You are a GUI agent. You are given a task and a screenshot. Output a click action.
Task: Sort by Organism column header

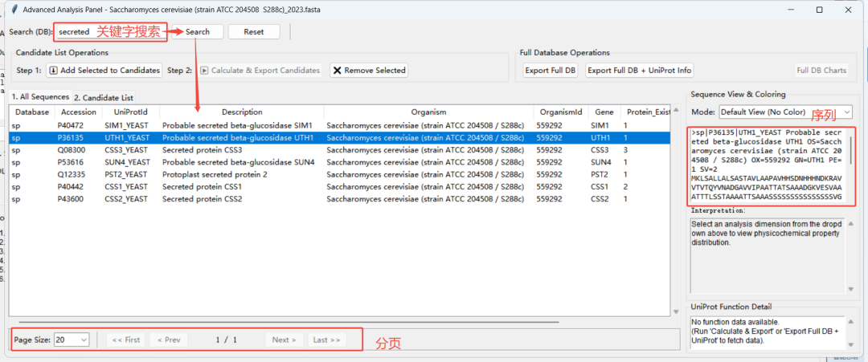(428, 112)
